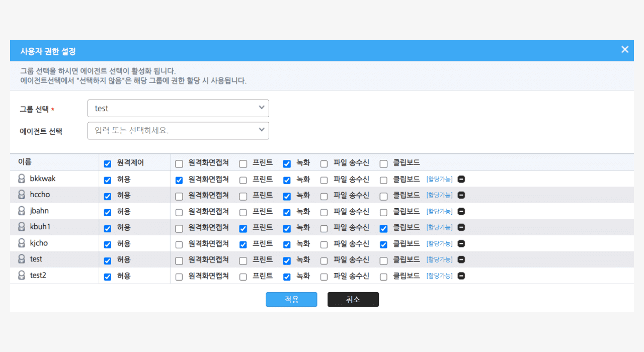Viewport: 644px width, 352px height.
Task: Enable 파일 송수신 for bkkwak
Action: tap(324, 180)
